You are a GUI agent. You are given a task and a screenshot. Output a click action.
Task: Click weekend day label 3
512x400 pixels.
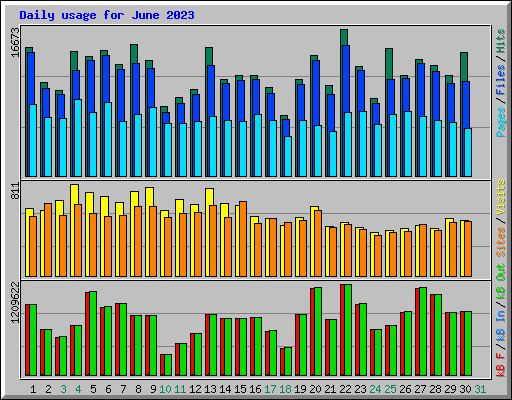pyautogui.click(x=63, y=389)
